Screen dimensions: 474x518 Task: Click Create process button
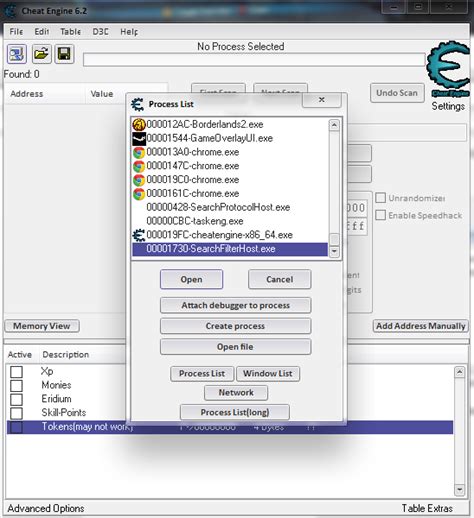(235, 326)
